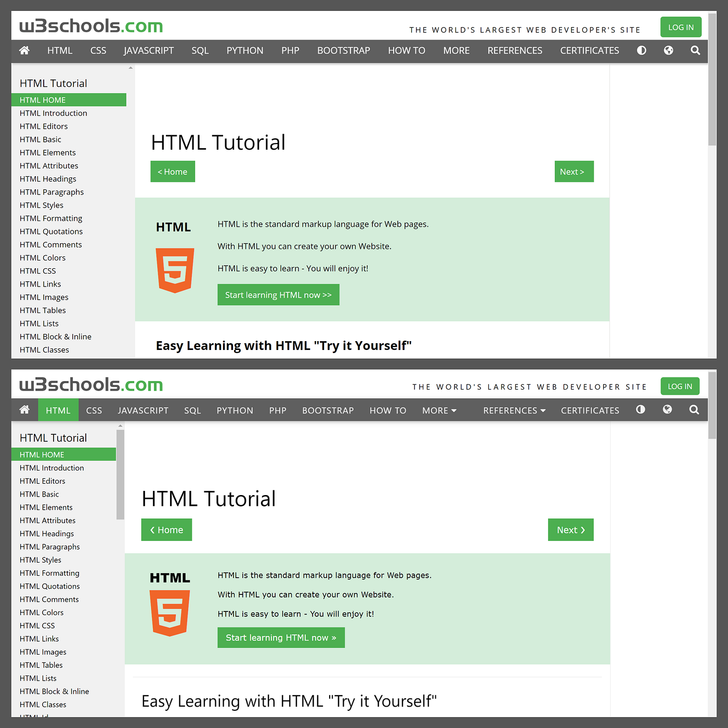Click home icon in bottom screenshot navbar
The width and height of the screenshot is (728, 728).
[24, 410]
